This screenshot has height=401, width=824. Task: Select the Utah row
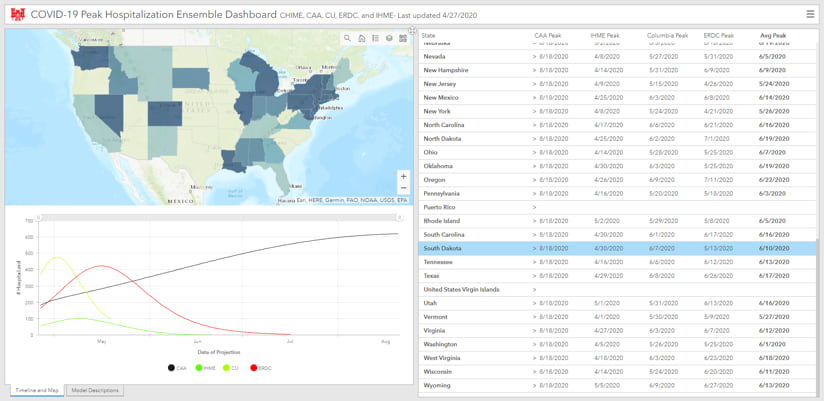coord(617,303)
